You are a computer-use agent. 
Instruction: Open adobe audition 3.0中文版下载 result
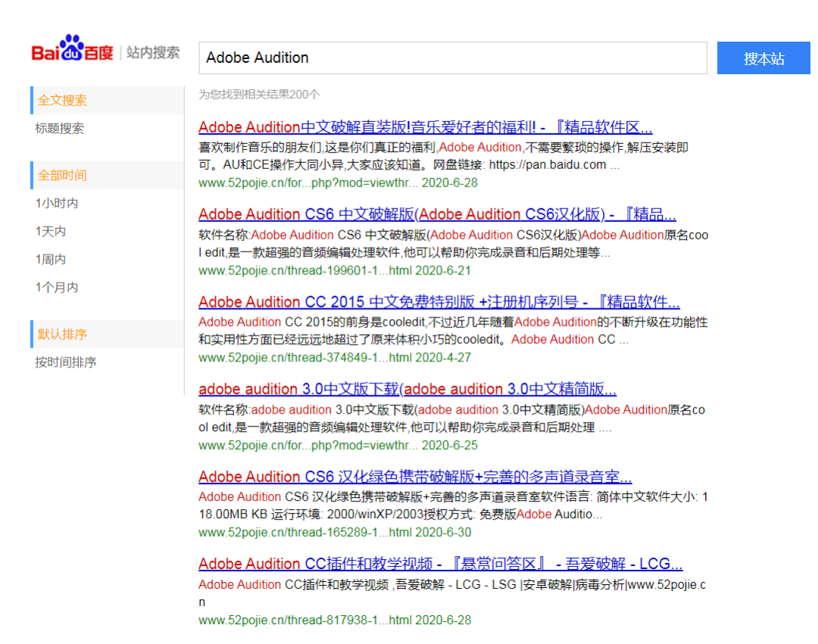(407, 389)
